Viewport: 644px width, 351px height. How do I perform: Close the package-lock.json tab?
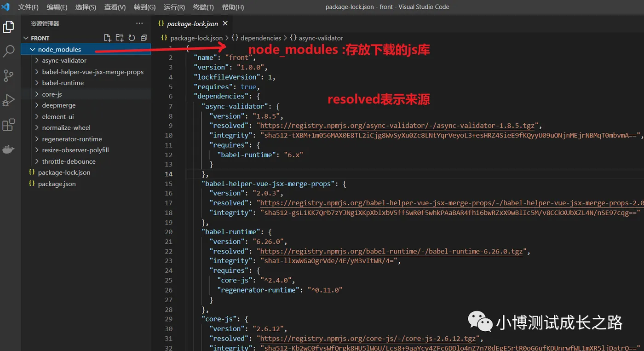tap(225, 23)
